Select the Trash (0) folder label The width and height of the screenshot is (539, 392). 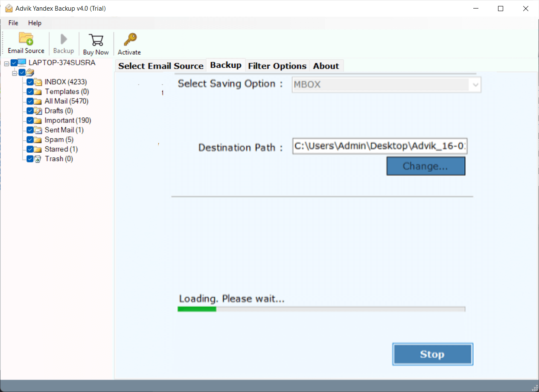[59, 159]
